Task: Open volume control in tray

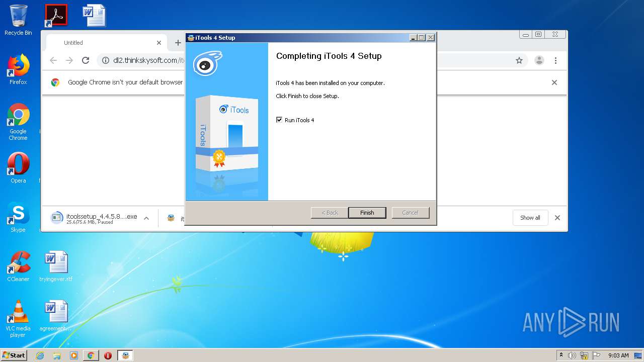Action: pyautogui.click(x=572, y=355)
